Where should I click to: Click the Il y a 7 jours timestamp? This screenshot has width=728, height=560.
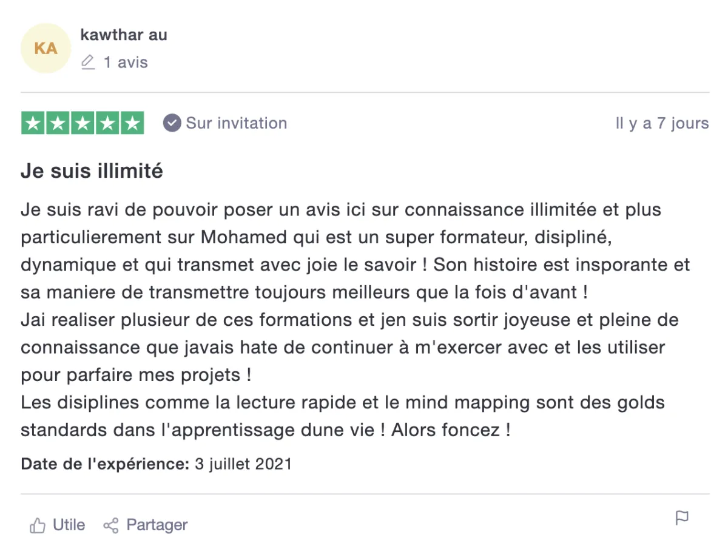(662, 124)
